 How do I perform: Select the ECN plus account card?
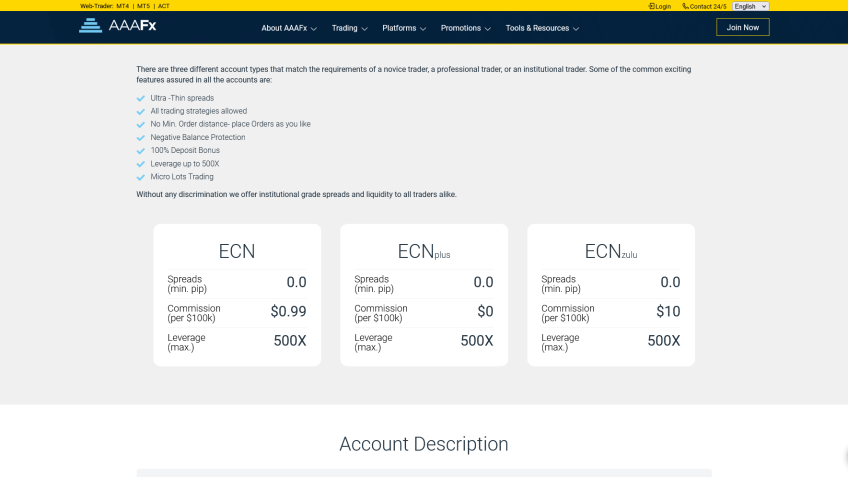[424, 295]
